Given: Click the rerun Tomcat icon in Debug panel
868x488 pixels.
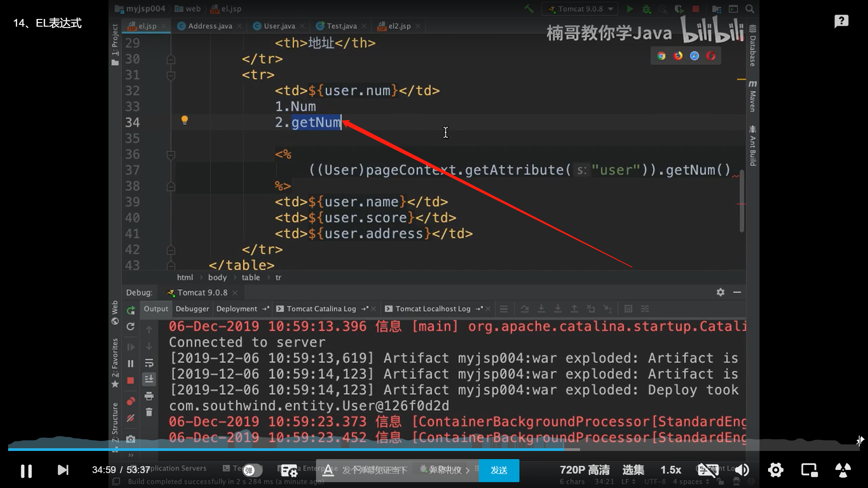Looking at the screenshot, I should (131, 310).
